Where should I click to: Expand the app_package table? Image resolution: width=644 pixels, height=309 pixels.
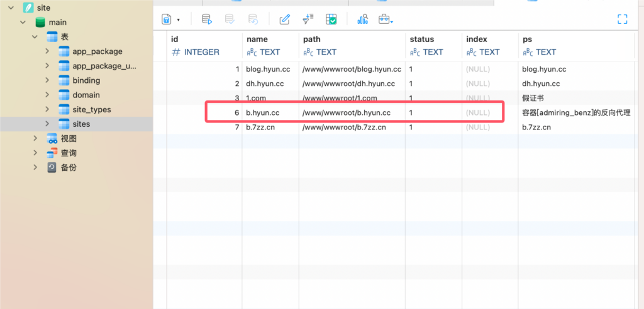point(47,51)
